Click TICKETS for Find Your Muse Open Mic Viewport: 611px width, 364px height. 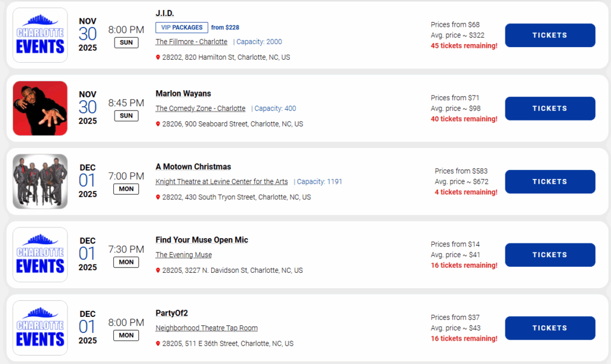[550, 255]
